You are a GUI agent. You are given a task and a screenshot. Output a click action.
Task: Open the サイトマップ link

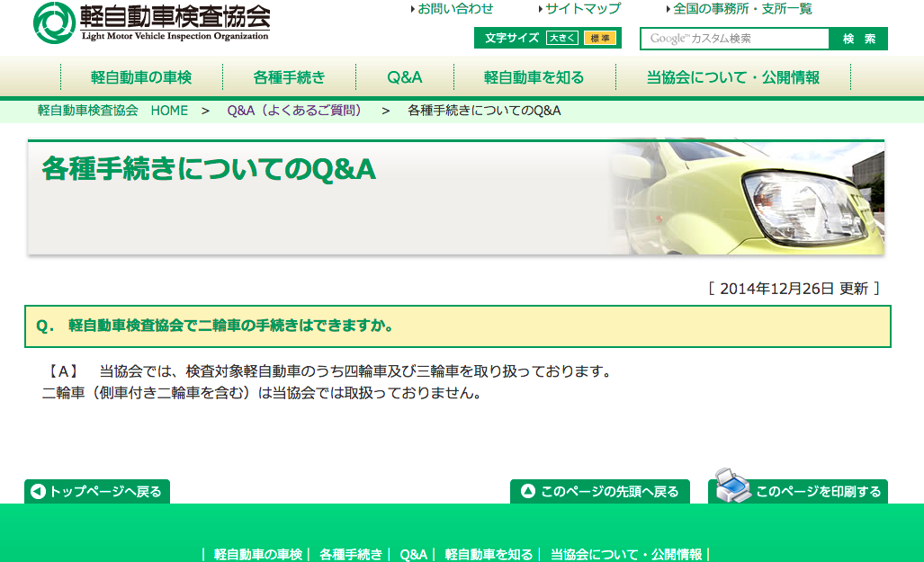coord(583,9)
